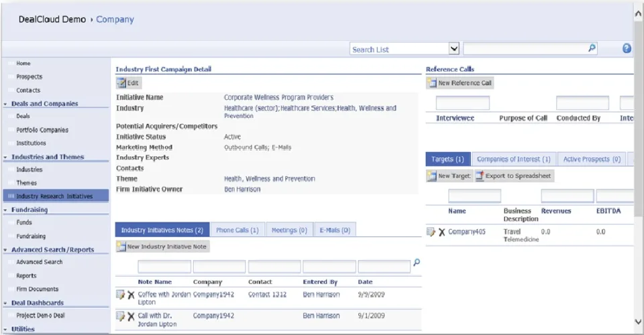Open Themes in sidebar
644x335 pixels.
26,183
